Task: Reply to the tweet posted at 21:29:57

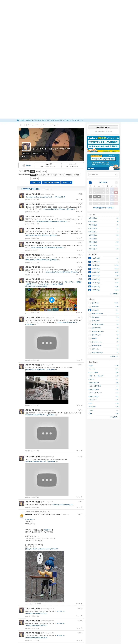Action: 77,405
